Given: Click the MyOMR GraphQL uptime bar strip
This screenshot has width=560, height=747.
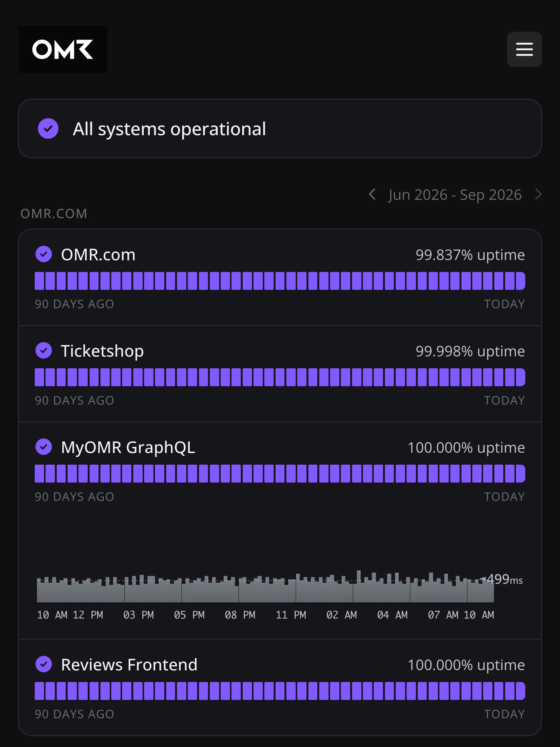Looking at the screenshot, I should [280, 474].
